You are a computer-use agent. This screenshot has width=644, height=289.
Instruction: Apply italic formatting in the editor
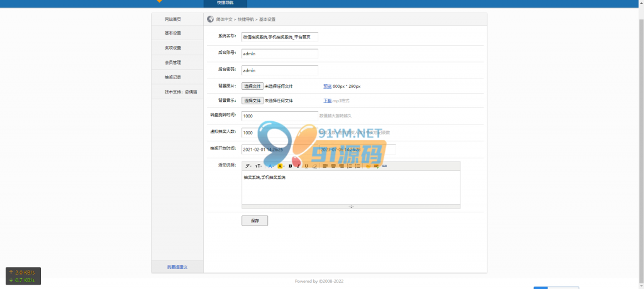(298, 166)
